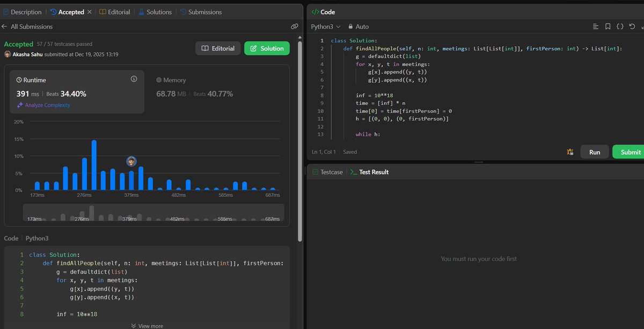The width and height of the screenshot is (644, 329).
Task: Open the Python3 language dropdown
Action: 326,26
